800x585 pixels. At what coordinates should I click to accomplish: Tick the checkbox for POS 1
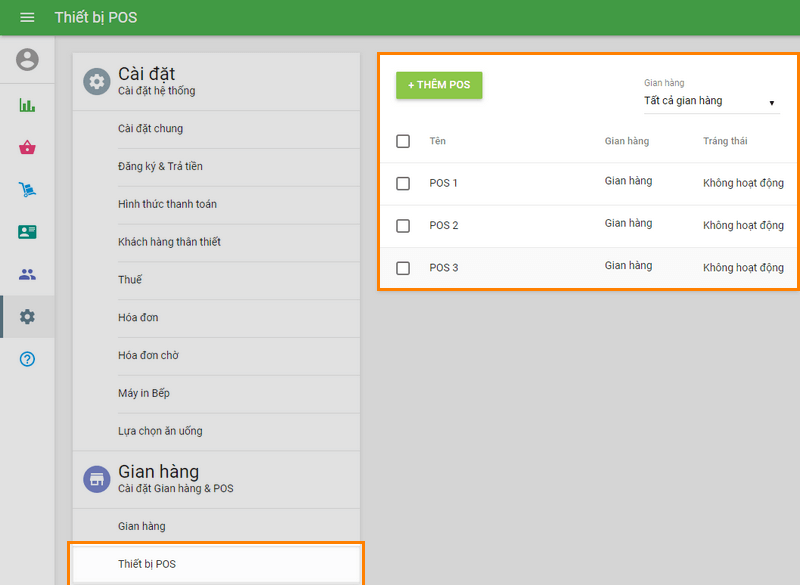[x=403, y=184]
